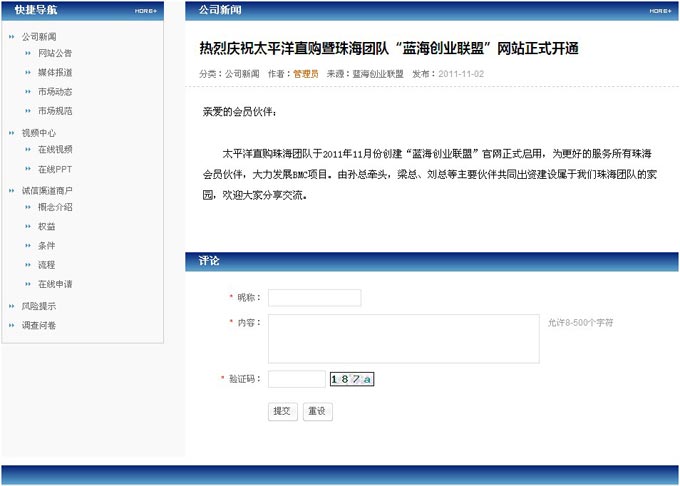
Task: Go to 网站公告 page
Action: tap(55, 53)
